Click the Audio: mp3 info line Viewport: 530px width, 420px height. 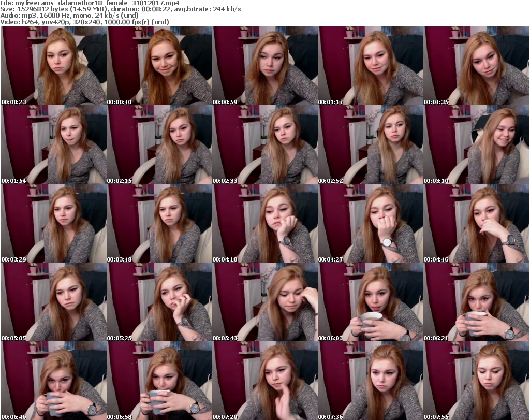coord(69,16)
